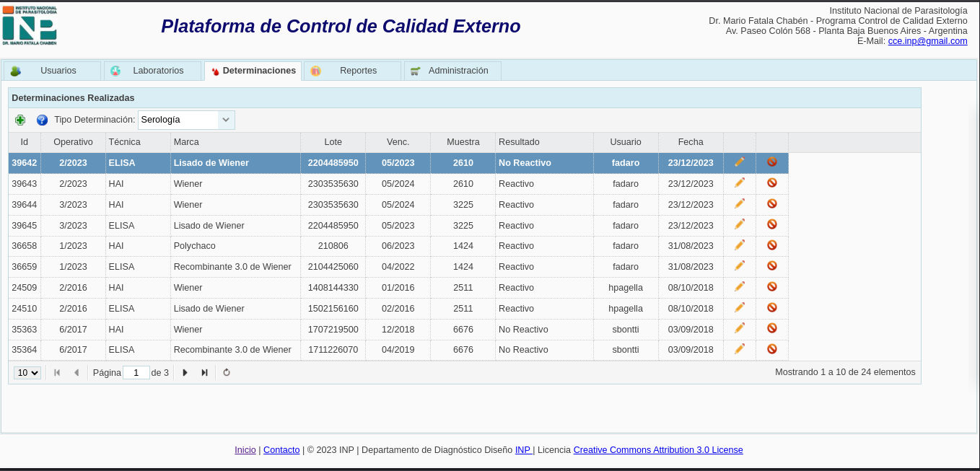Click the INP logo image
This screenshot has height=471, width=980.
coord(30,27)
